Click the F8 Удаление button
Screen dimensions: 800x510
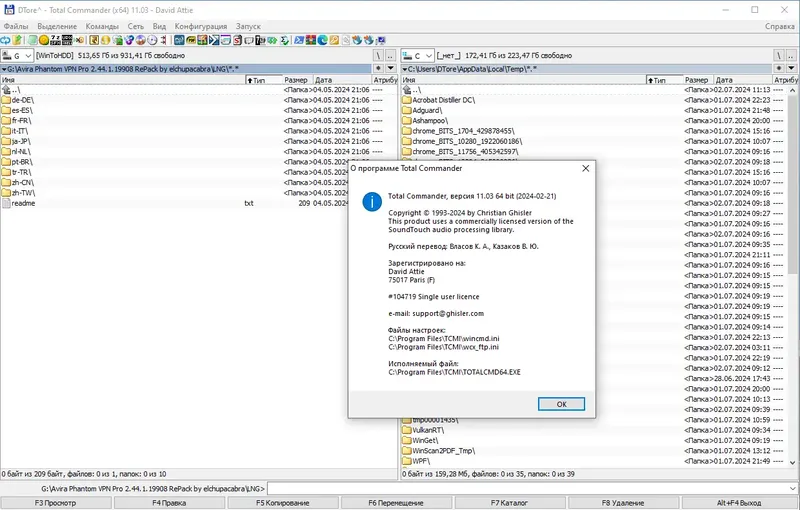[x=623, y=503]
